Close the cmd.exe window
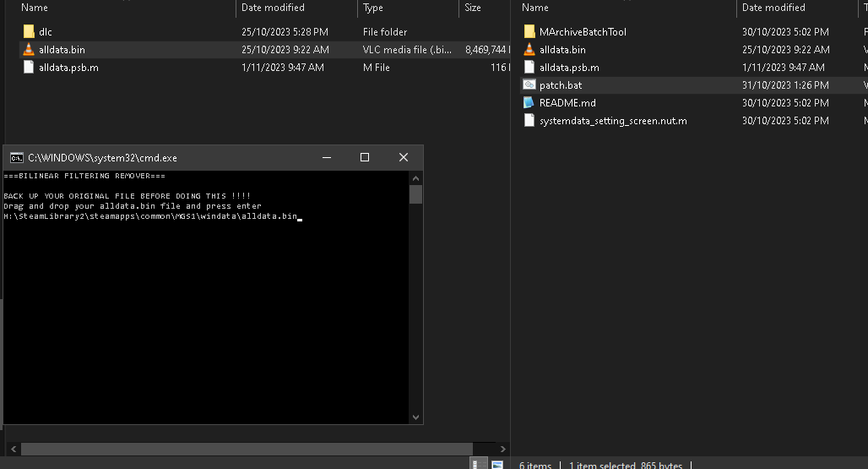The image size is (868, 469). coord(403,157)
